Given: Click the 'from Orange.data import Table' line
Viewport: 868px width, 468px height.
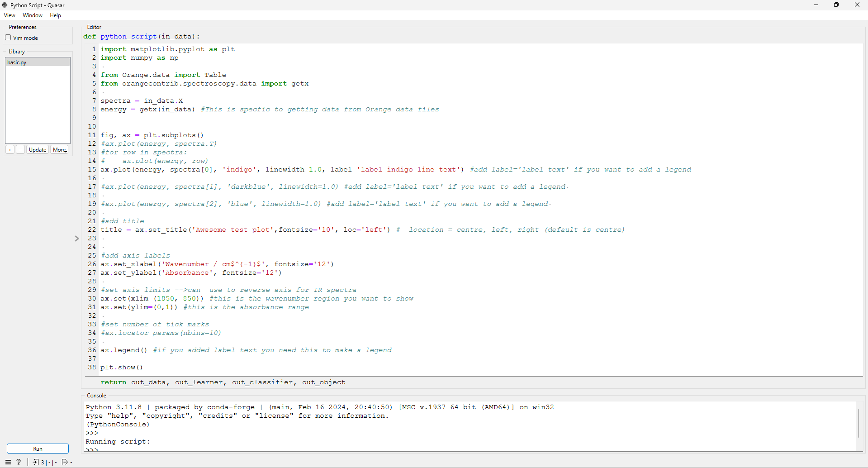Looking at the screenshot, I should tap(163, 75).
